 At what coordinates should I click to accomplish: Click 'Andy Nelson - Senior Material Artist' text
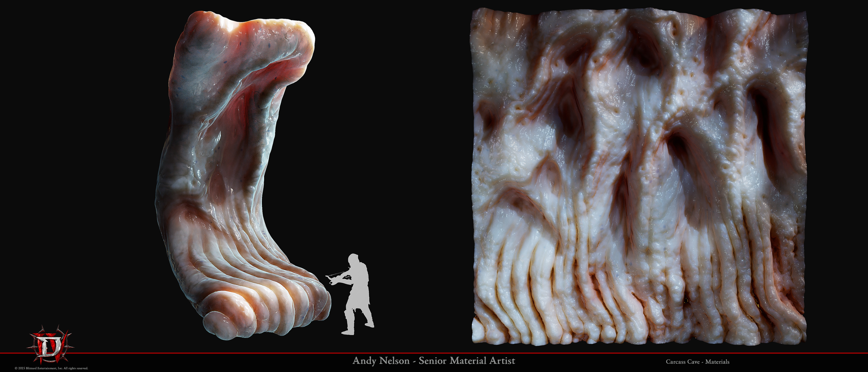[434, 361]
